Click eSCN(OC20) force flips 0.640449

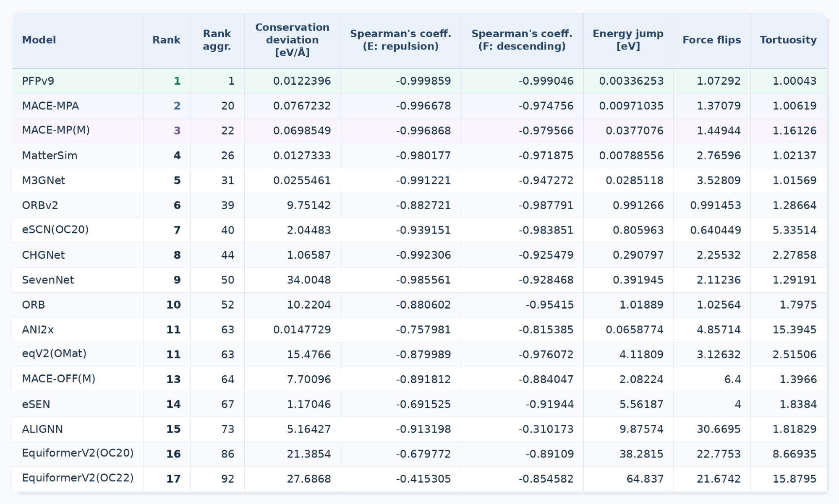(x=715, y=230)
